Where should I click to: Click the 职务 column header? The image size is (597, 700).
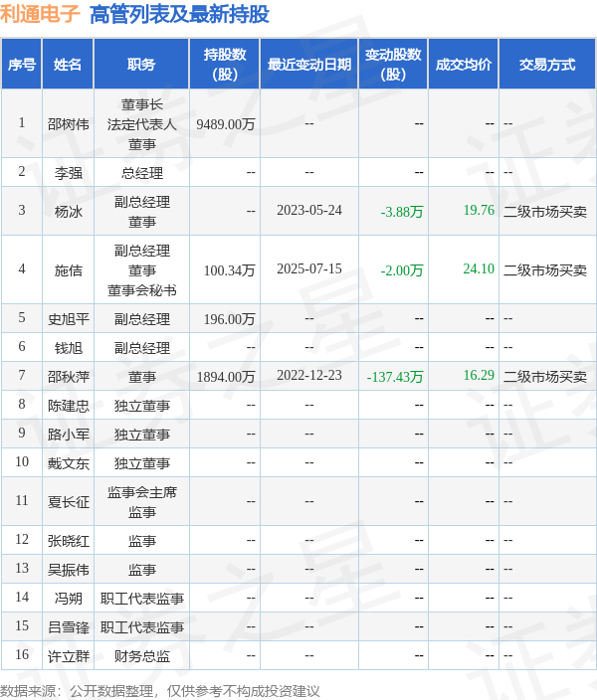coord(141,64)
